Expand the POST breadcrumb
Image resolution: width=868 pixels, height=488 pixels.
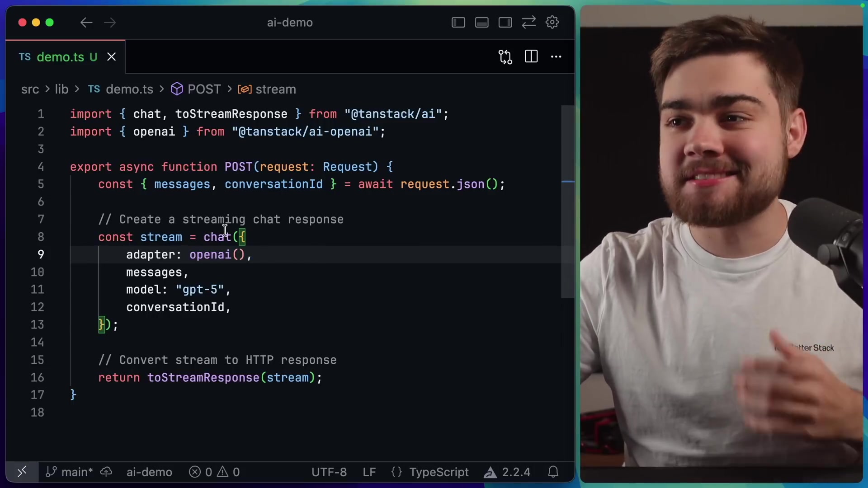pyautogui.click(x=203, y=89)
